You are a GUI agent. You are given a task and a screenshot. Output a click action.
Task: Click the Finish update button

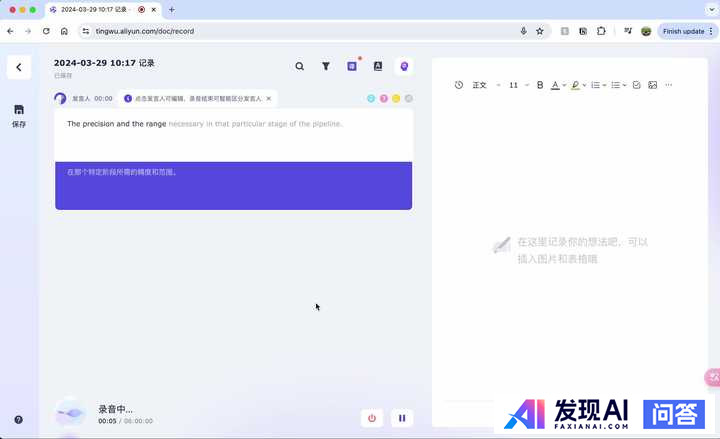click(x=688, y=31)
